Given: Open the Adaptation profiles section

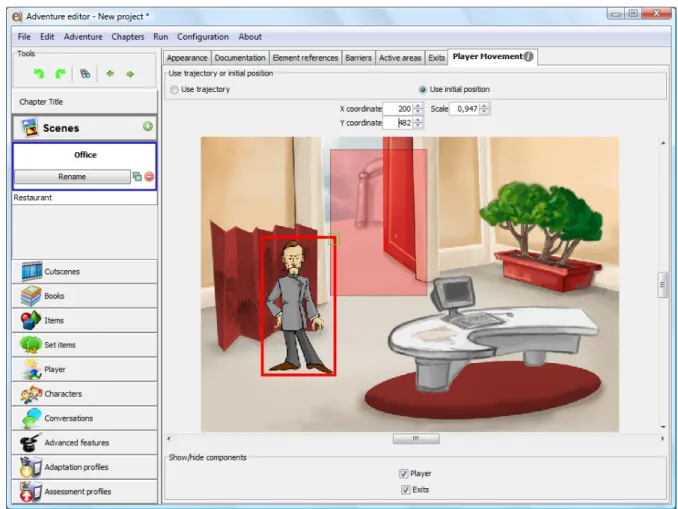Looking at the screenshot, I should click(84, 467).
